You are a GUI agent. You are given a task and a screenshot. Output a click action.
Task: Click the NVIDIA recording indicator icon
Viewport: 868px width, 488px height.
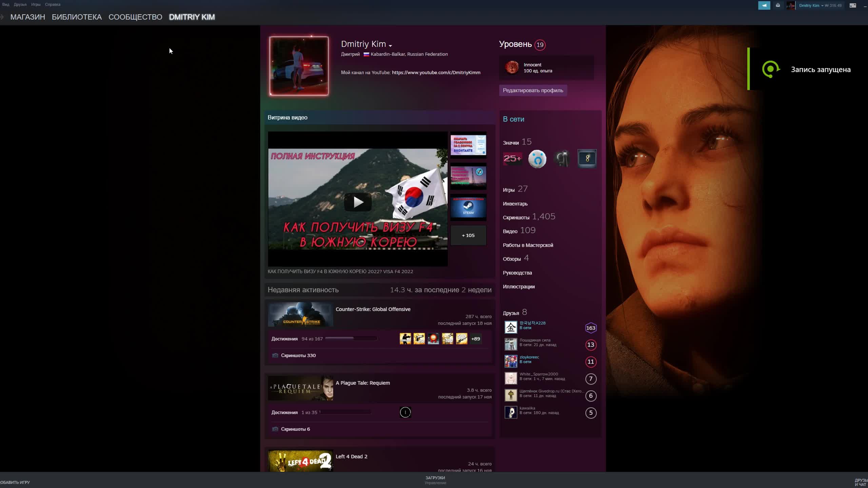point(771,69)
